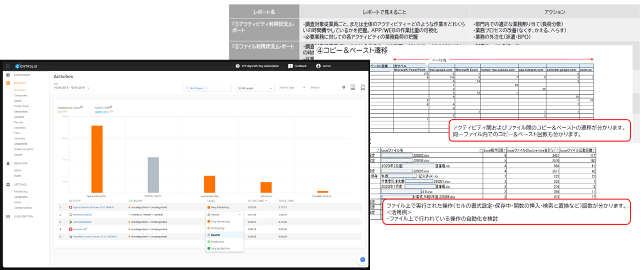This screenshot has height=270, width=644.
Task: Open the Parallels Control Center activity link
Action: click(x=94, y=236)
